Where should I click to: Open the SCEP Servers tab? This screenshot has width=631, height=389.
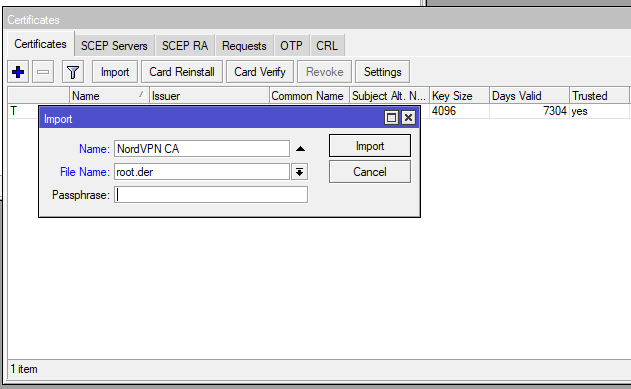114,45
